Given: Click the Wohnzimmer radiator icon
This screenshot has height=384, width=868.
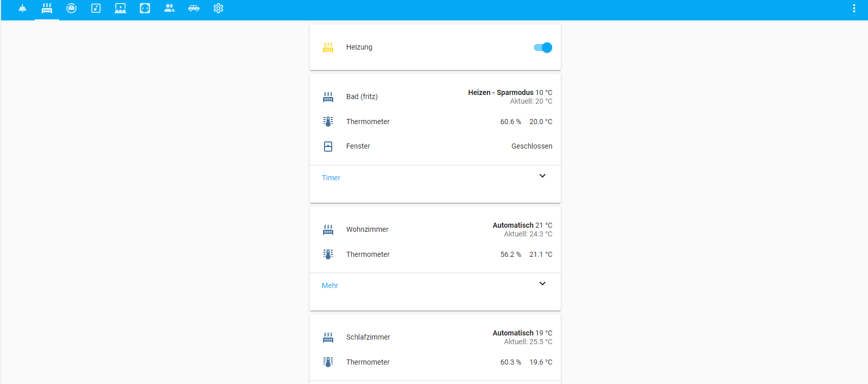Looking at the screenshot, I should click(x=328, y=230).
